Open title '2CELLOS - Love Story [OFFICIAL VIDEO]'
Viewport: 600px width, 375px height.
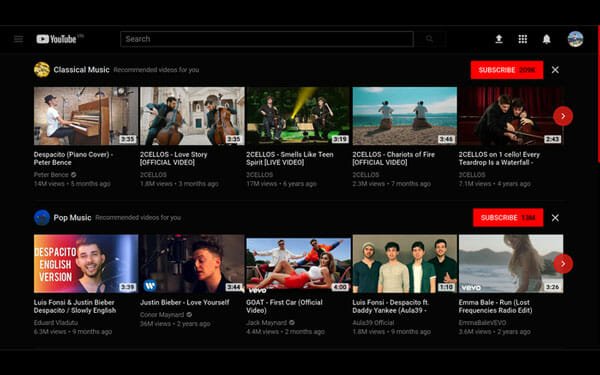(x=173, y=158)
